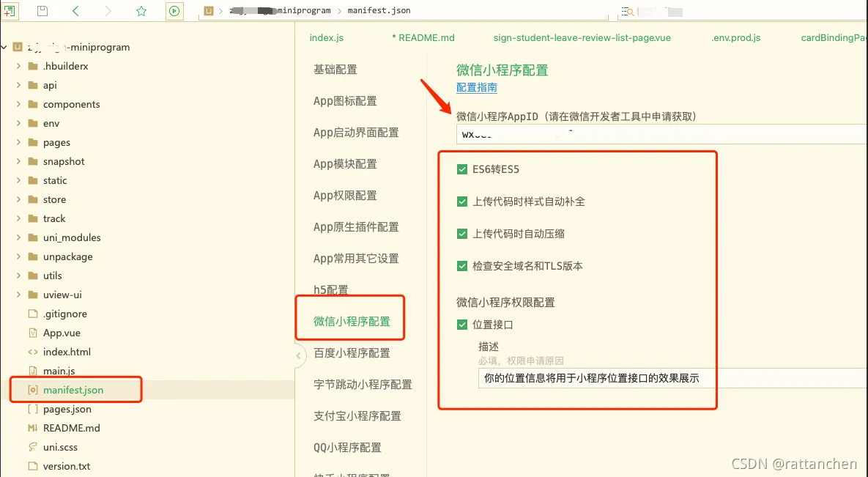
Task: Open the App常用其它设置 section
Action: [356, 259]
